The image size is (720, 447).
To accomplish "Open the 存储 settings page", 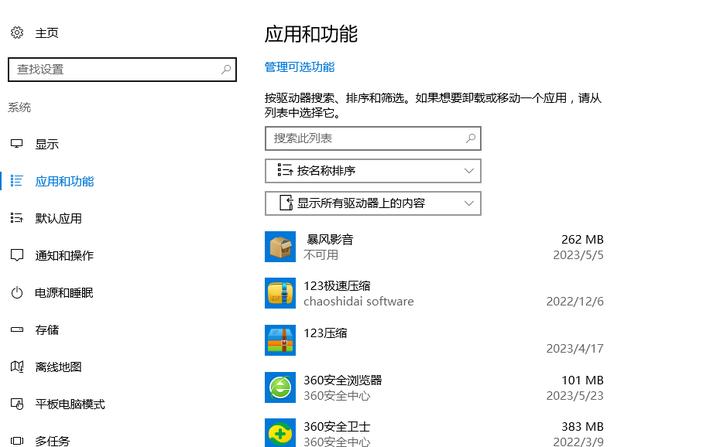I will tap(47, 330).
